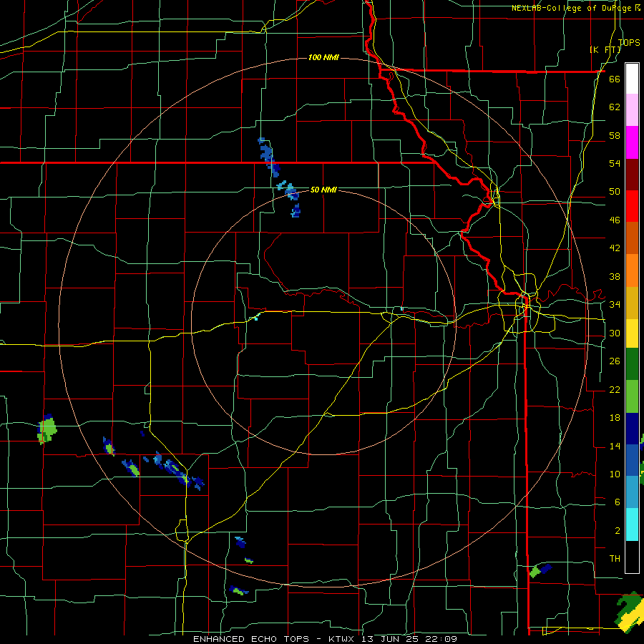Click the "26" legend value

[x=615, y=361]
